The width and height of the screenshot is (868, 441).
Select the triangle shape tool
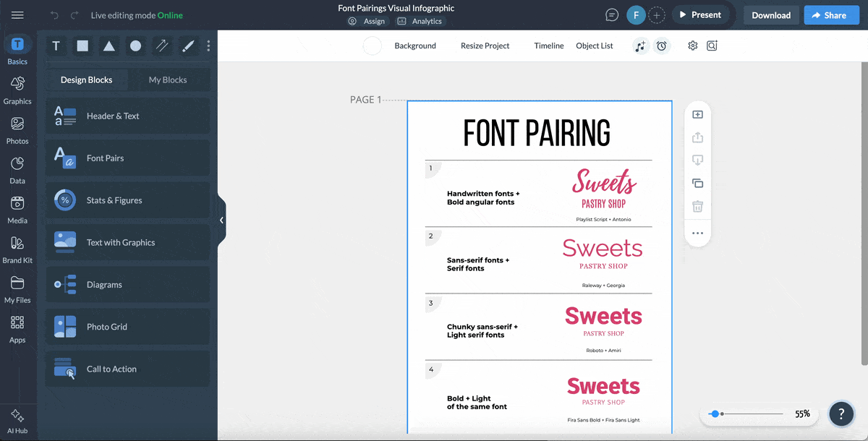click(109, 46)
